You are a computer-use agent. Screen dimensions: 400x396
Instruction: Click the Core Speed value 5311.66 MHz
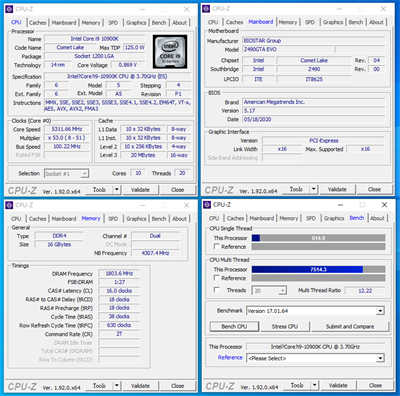67,129
